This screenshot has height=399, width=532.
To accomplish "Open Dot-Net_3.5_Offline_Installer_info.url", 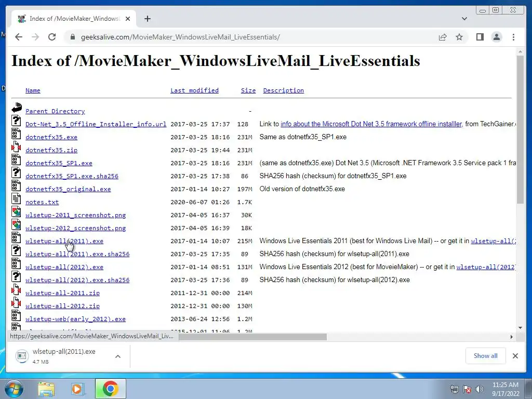I will tap(96, 124).
